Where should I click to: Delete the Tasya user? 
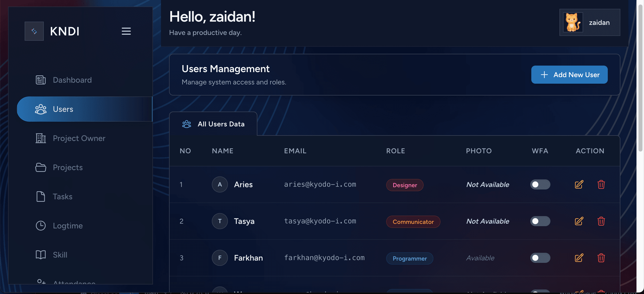click(601, 221)
